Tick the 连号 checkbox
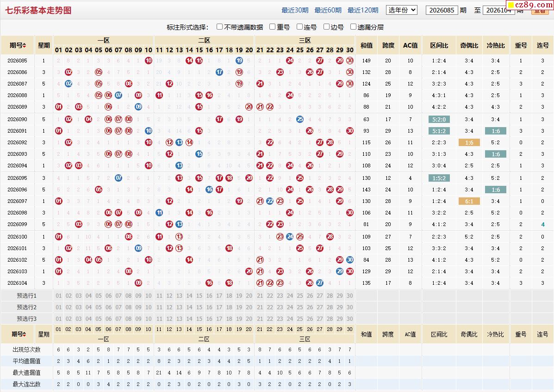Image resolution: width=554 pixels, height=392 pixels. tap(299, 27)
